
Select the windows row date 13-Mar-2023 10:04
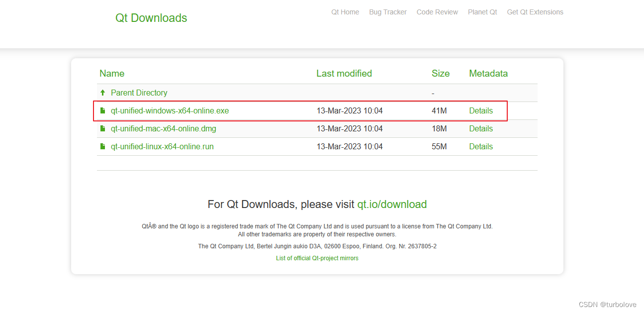pos(350,110)
